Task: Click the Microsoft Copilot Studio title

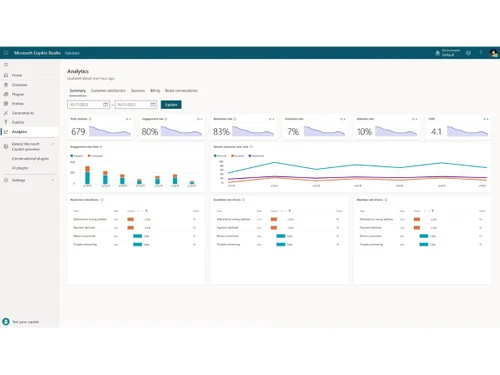Action: pos(37,53)
